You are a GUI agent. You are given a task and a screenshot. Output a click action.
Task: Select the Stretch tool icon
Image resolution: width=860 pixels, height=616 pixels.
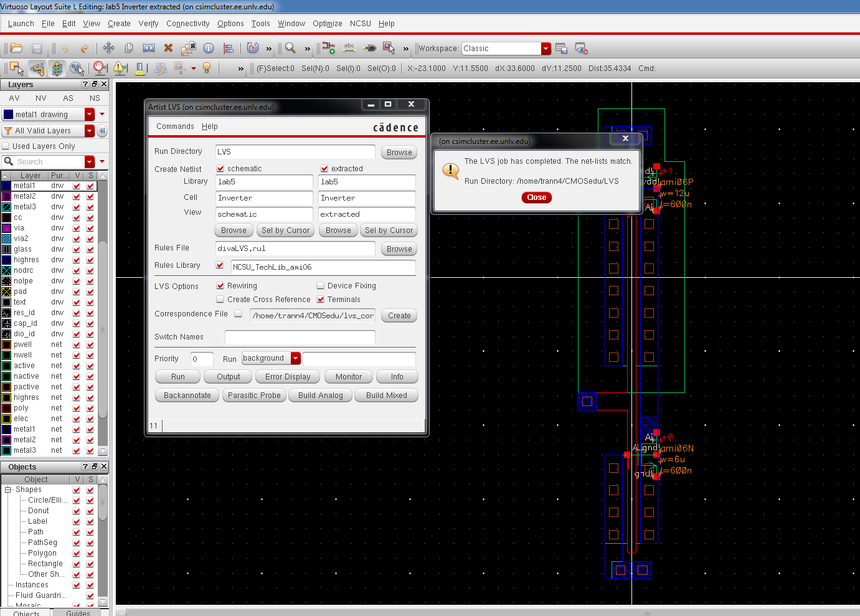coord(149,48)
